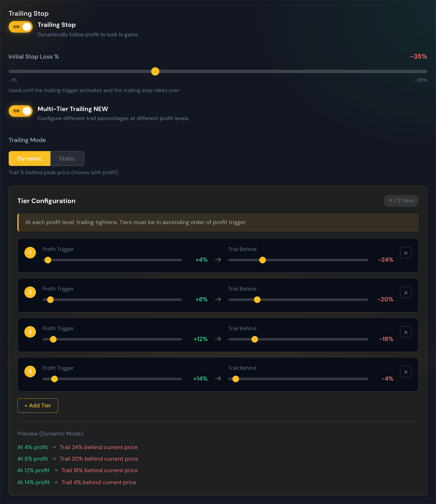Delete tier 3 using its X icon

click(x=406, y=332)
